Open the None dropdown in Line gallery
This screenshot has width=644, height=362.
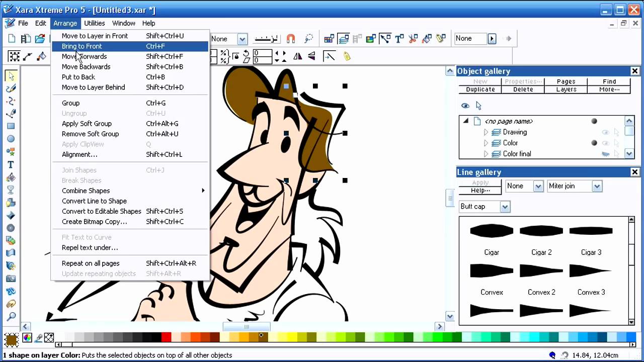coord(538,186)
